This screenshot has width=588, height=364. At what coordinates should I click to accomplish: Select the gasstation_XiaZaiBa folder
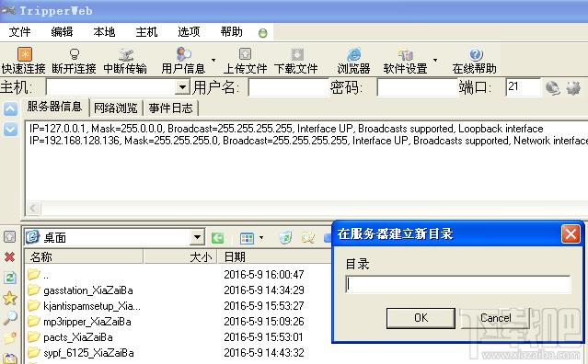click(88, 290)
